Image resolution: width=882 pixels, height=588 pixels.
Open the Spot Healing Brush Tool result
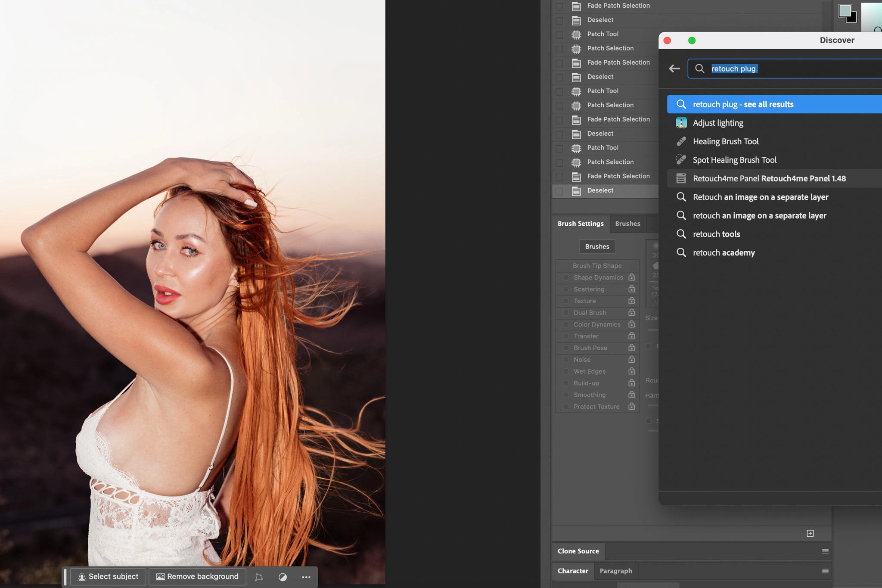click(735, 160)
